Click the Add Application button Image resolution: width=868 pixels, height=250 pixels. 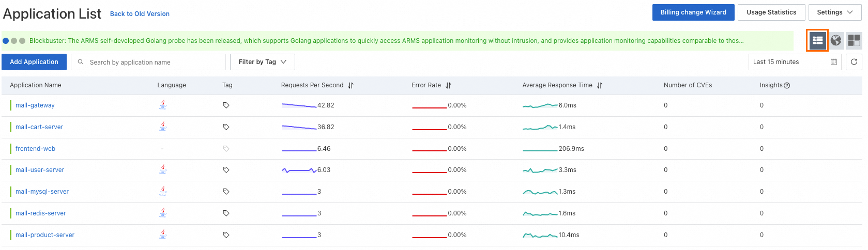[x=34, y=62]
